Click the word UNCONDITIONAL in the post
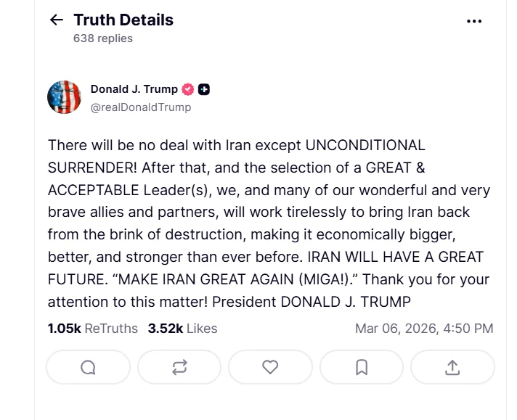The width and height of the screenshot is (517, 420). (x=365, y=145)
